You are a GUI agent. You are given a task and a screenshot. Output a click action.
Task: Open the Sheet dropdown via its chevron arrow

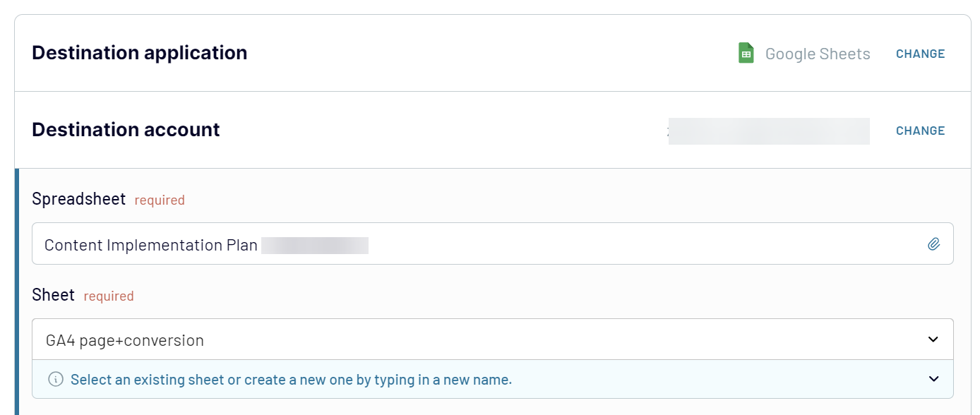point(933,339)
